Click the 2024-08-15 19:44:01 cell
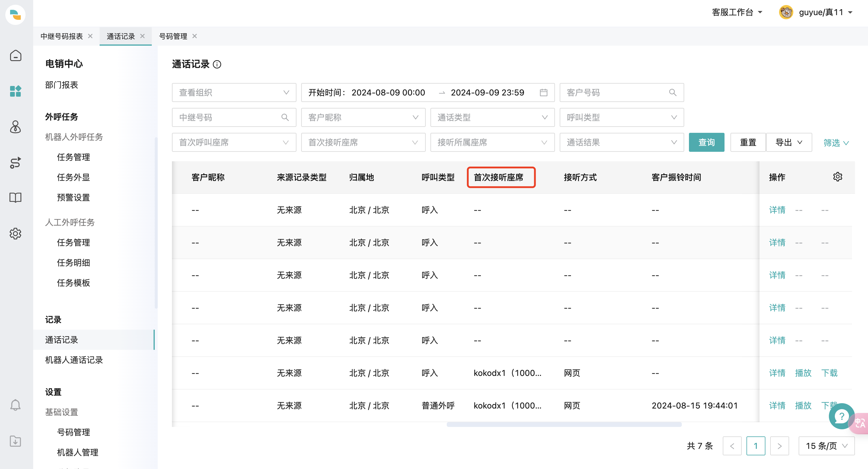868x469 pixels. pos(695,406)
